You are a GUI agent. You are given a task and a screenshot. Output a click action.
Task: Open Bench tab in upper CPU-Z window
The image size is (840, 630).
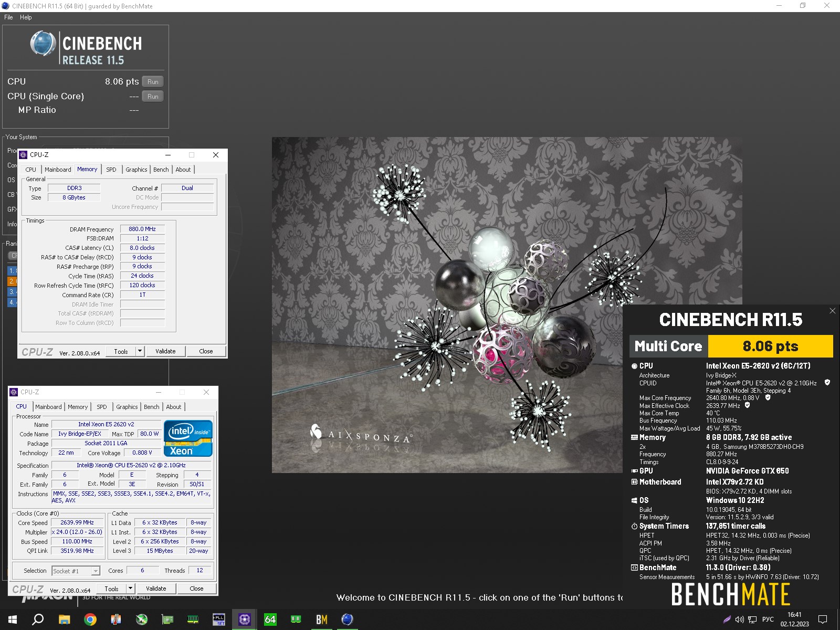pos(161,170)
